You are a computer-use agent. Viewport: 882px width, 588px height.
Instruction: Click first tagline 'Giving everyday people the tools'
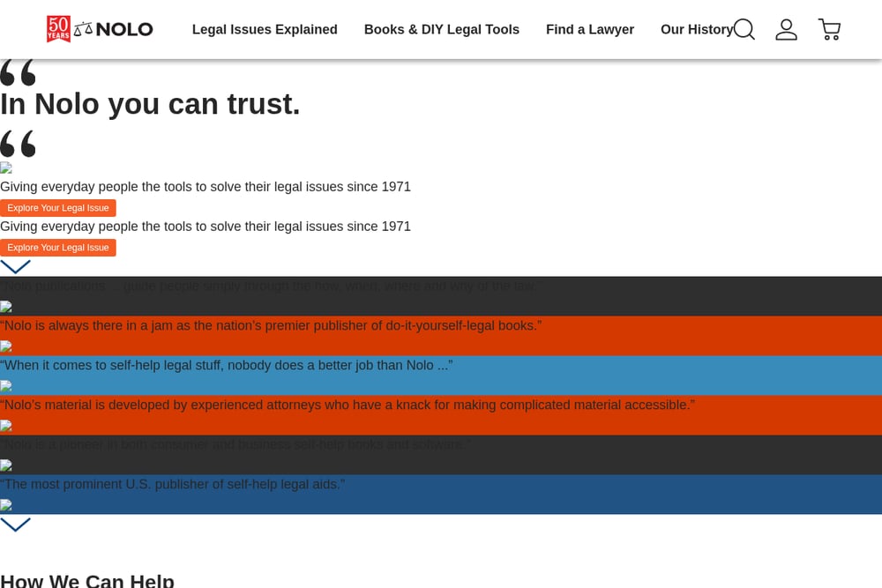pos(206,187)
